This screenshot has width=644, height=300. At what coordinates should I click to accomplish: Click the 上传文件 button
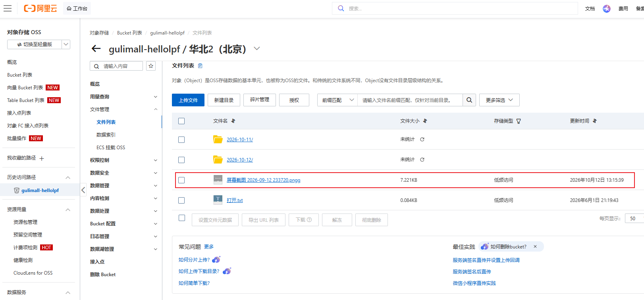[x=188, y=100]
